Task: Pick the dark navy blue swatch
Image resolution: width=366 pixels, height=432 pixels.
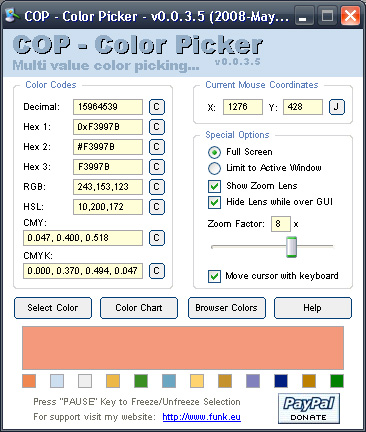Action: point(281,381)
